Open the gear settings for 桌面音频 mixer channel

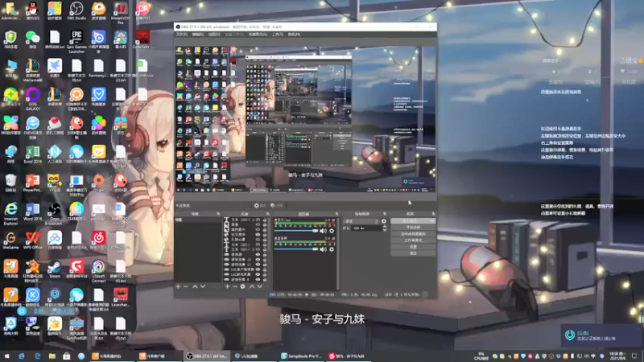point(332,249)
